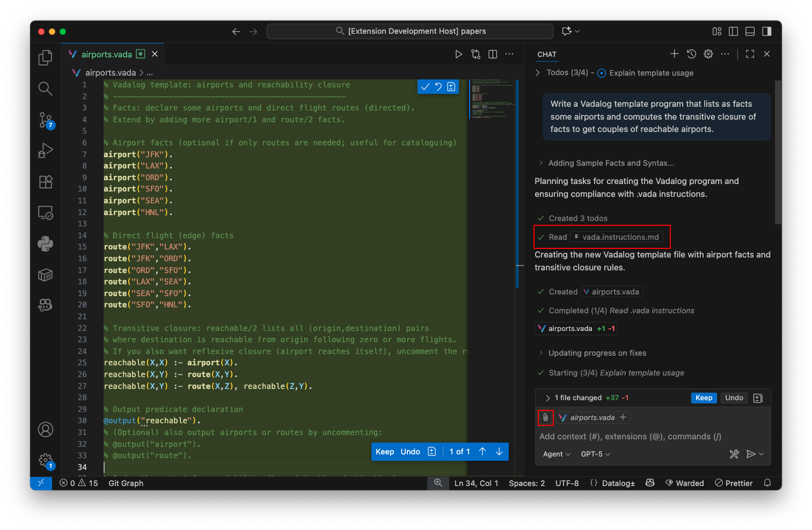Open Source Control view with 7 changes

click(x=46, y=120)
